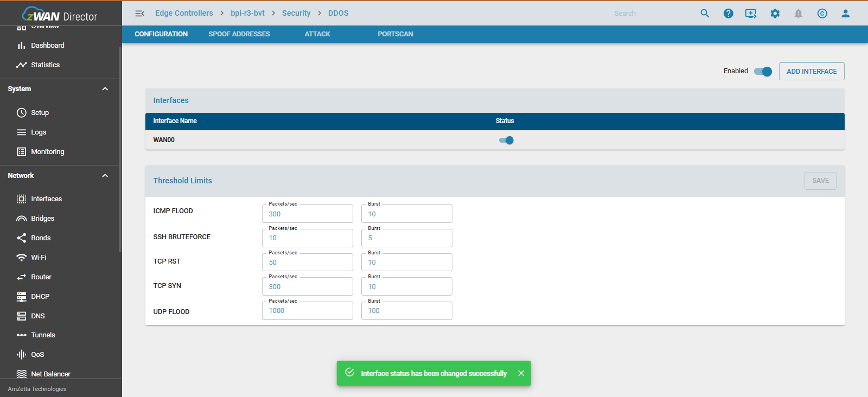Viewport: 868px width, 397px height.
Task: Click the Security breadcrumb link
Action: (x=296, y=13)
